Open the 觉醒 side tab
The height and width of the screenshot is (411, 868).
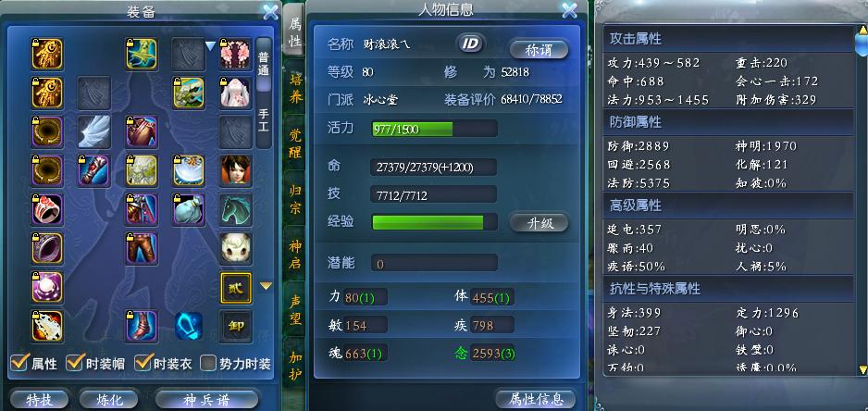[x=296, y=143]
